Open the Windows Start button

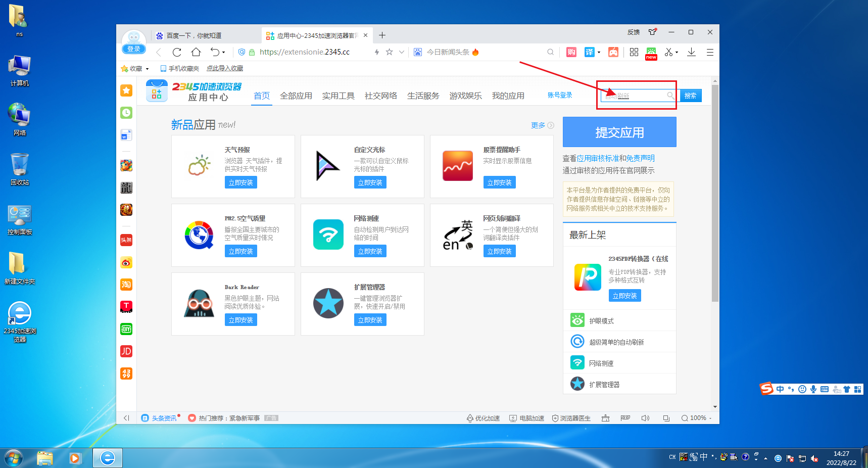click(13, 458)
